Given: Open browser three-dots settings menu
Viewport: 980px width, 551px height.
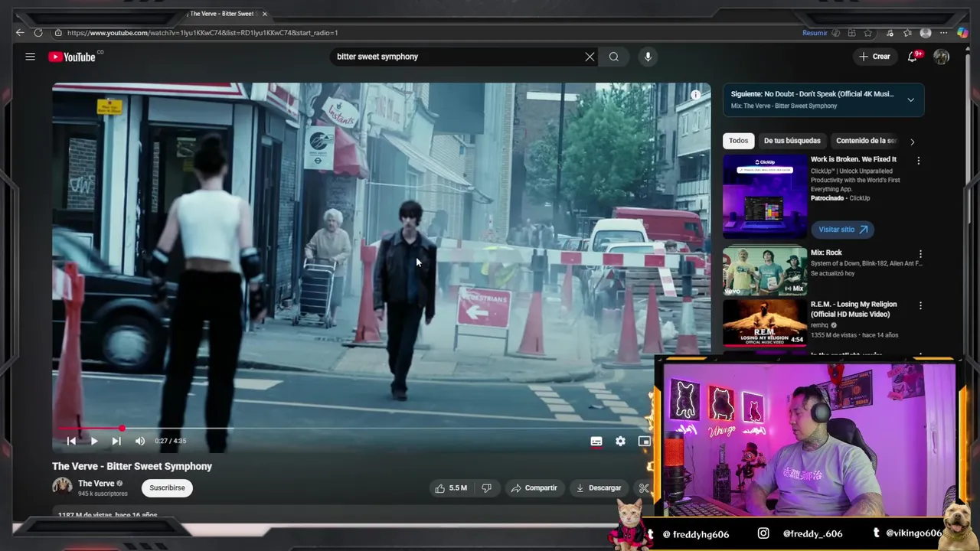Looking at the screenshot, I should (x=943, y=33).
